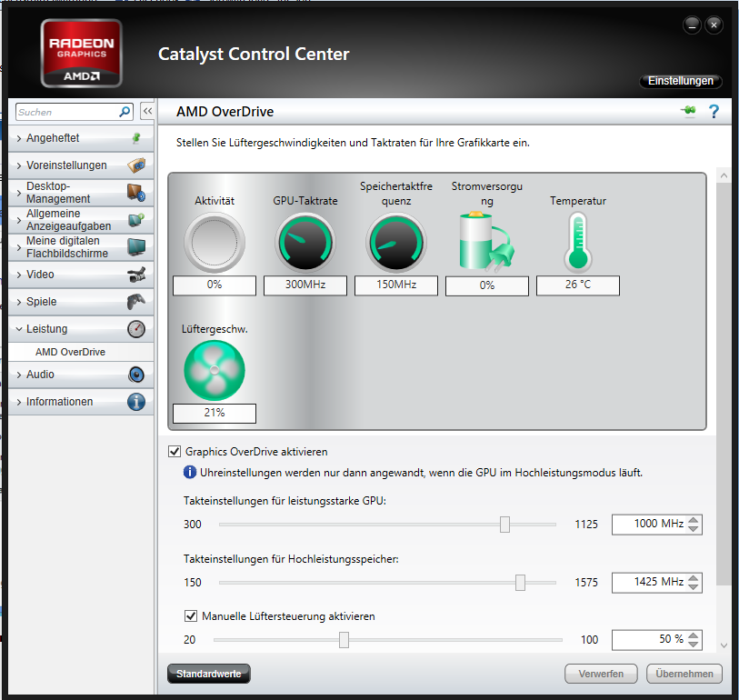
Task: Collapse the sidebar with double-arrow button
Action: (147, 111)
